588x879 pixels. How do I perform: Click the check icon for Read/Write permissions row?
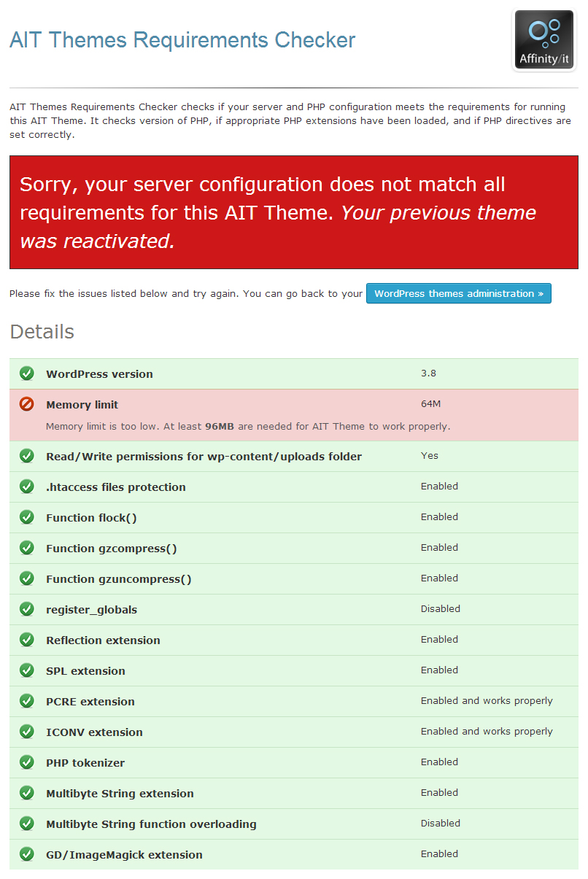pyautogui.click(x=27, y=456)
